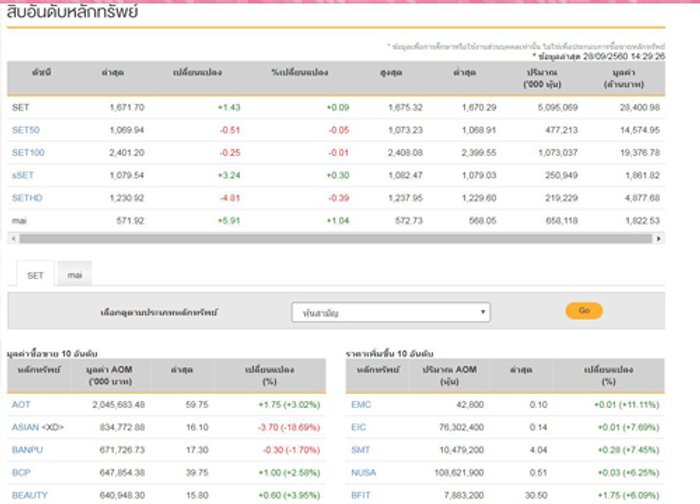The height and width of the screenshot is (504, 700).
Task: Click AOT value 2,045,683.48
Action: point(118,404)
